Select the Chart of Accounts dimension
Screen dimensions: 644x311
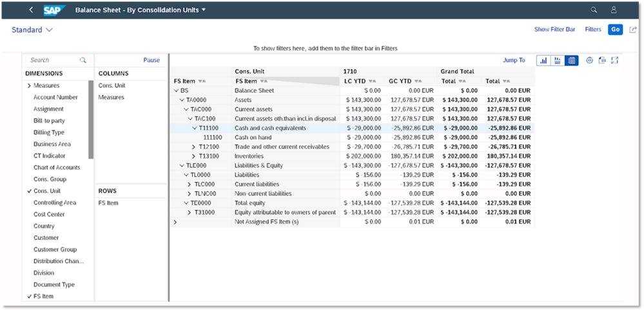click(57, 168)
